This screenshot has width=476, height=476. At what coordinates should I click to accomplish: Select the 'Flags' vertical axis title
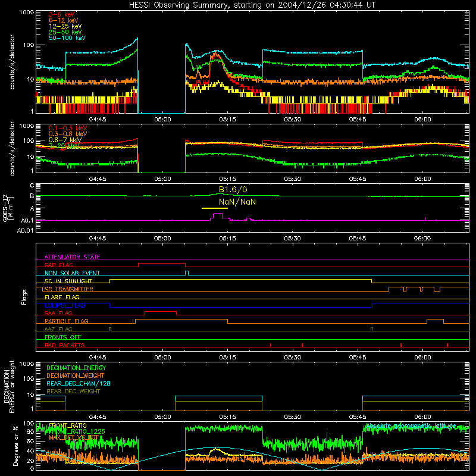point(24,297)
